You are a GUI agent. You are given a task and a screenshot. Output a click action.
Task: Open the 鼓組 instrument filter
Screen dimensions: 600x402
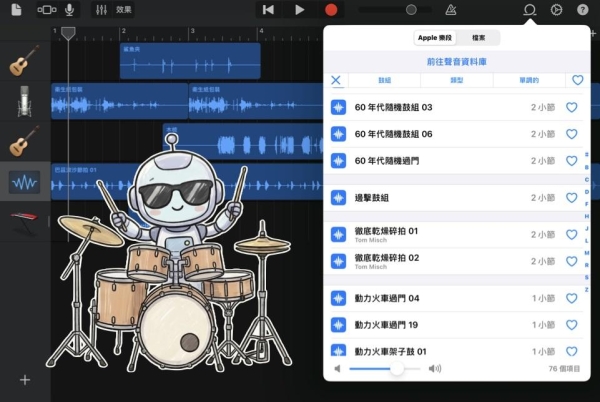tap(385, 80)
